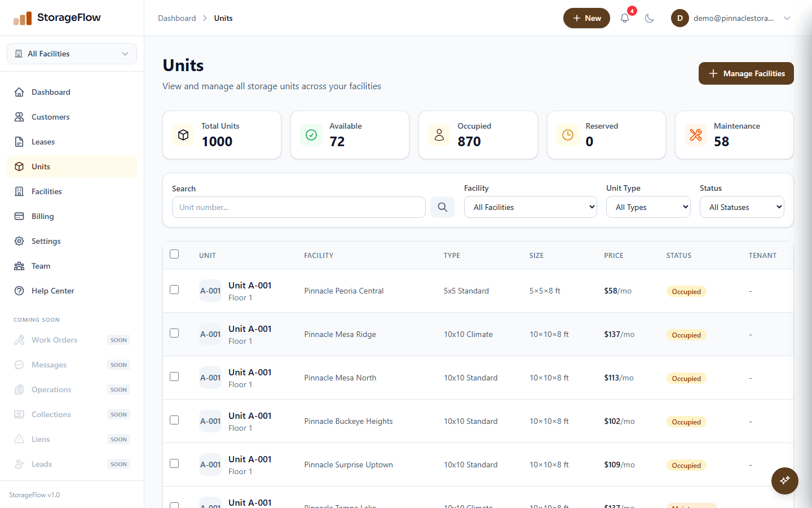The height and width of the screenshot is (508, 812).
Task: Expand the All Facilities selector
Action: pyautogui.click(x=72, y=53)
